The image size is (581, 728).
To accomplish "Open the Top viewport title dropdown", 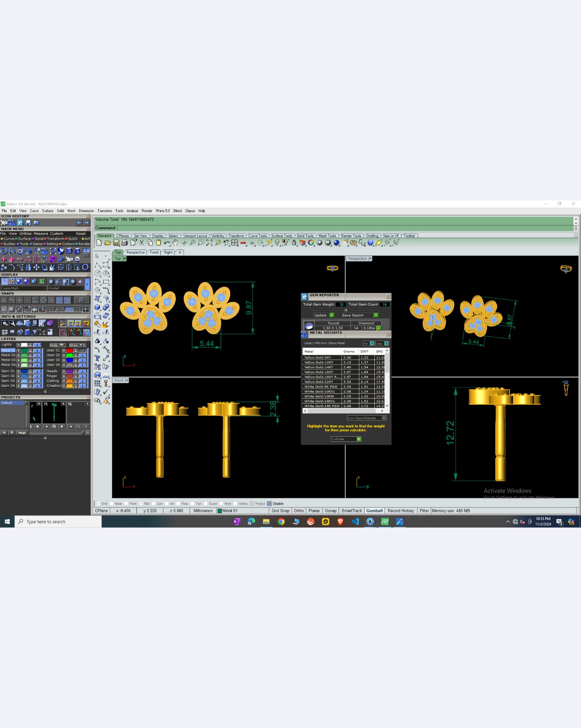I will pyautogui.click(x=125, y=259).
